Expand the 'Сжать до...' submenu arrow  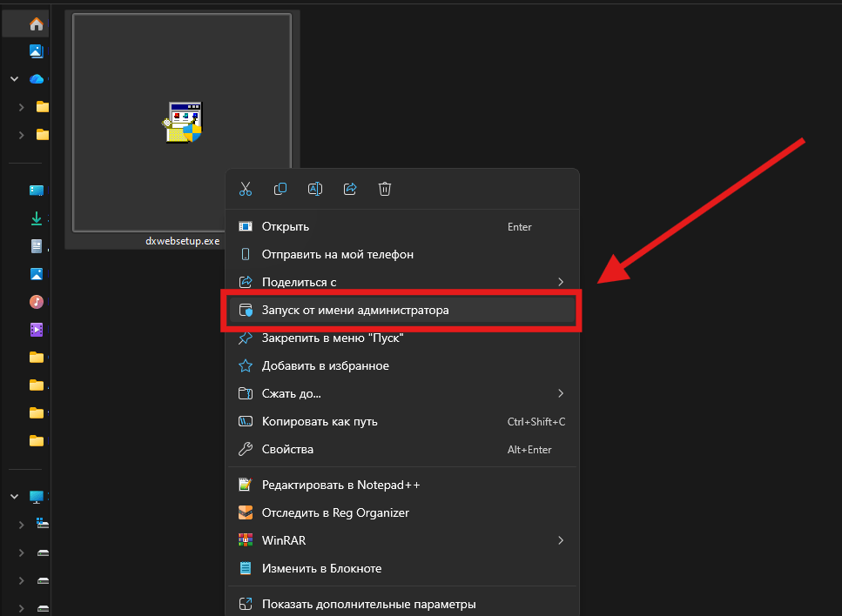pos(561,393)
